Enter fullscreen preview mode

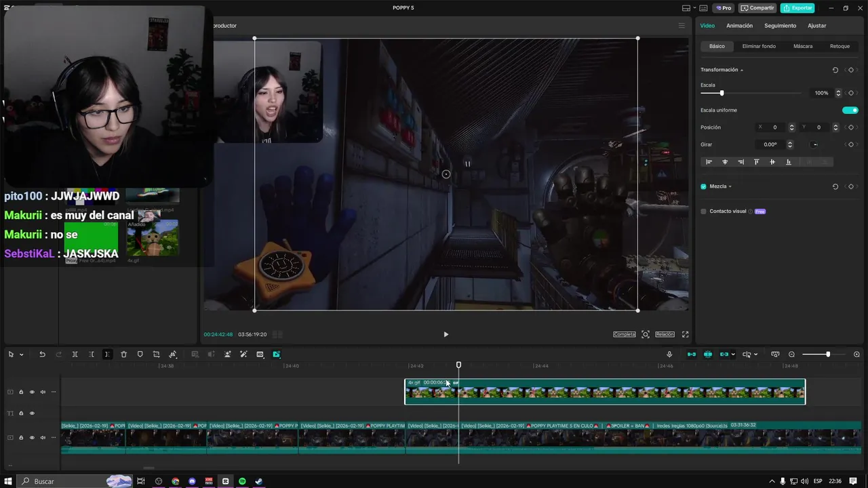click(685, 334)
